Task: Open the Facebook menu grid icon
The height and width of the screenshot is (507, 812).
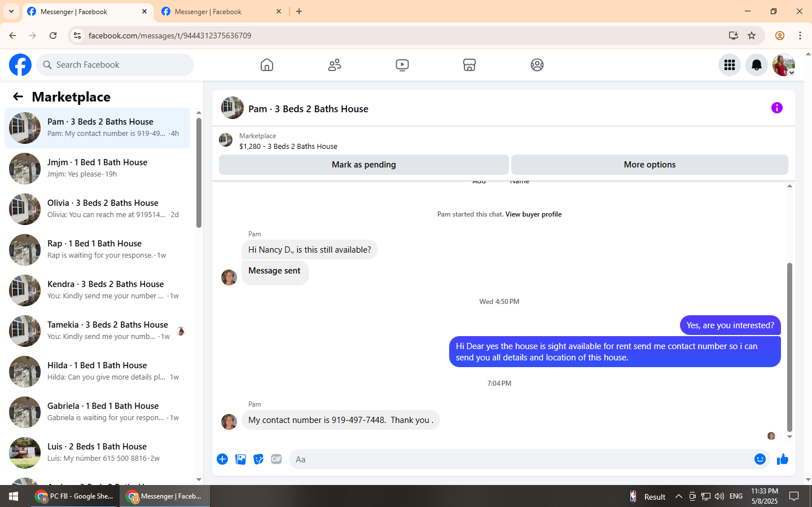Action: [x=730, y=65]
